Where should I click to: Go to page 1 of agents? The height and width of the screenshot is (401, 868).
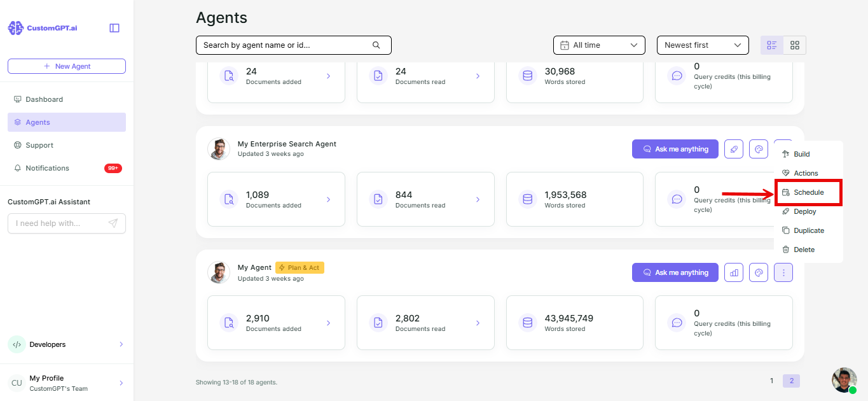772,381
